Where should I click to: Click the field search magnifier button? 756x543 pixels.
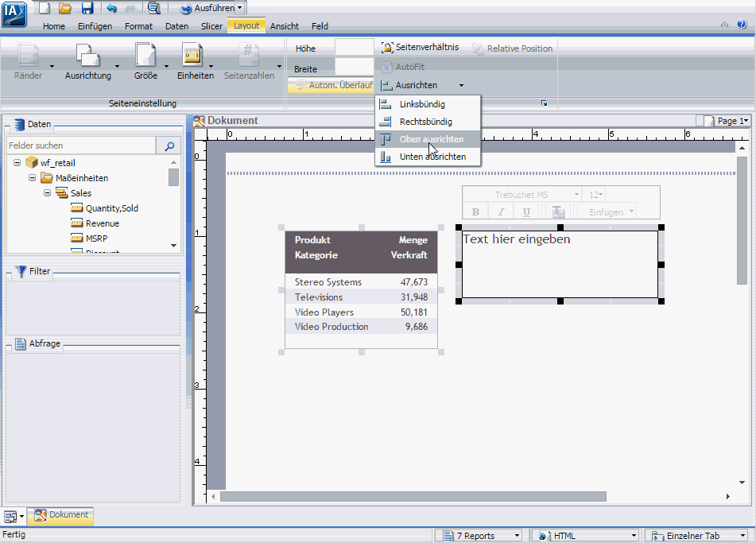[169, 145]
